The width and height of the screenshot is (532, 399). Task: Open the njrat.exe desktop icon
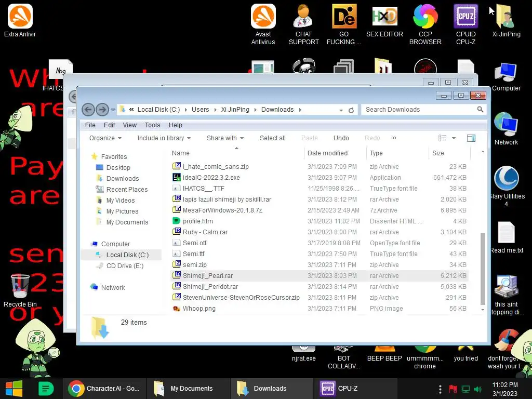(x=303, y=353)
